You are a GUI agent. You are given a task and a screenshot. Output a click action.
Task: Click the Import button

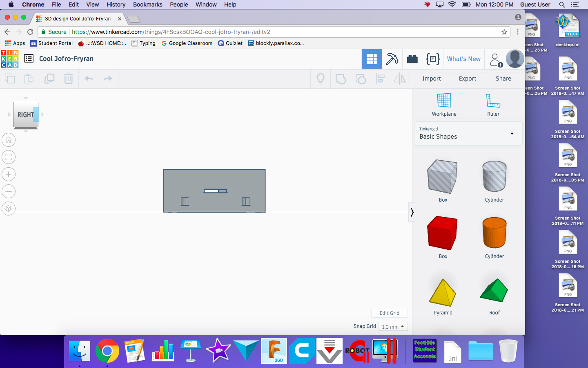(x=432, y=79)
